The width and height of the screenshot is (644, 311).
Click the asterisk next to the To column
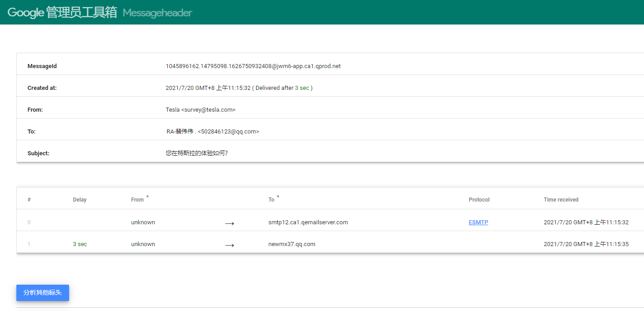tap(278, 196)
